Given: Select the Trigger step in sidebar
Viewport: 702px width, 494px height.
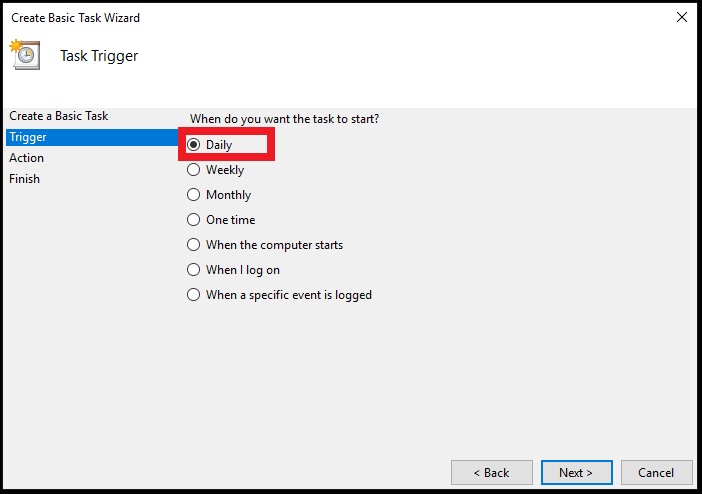Looking at the screenshot, I should click(26, 137).
